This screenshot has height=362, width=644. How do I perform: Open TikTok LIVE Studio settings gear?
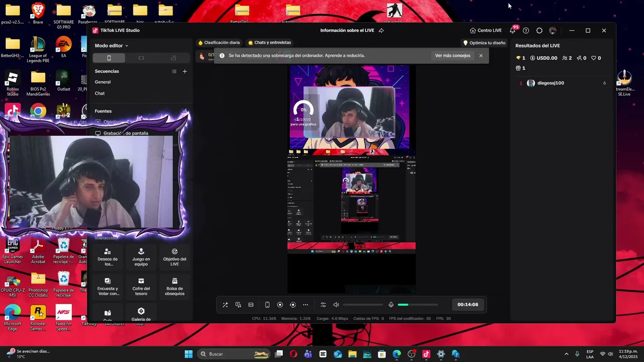tap(539, 30)
